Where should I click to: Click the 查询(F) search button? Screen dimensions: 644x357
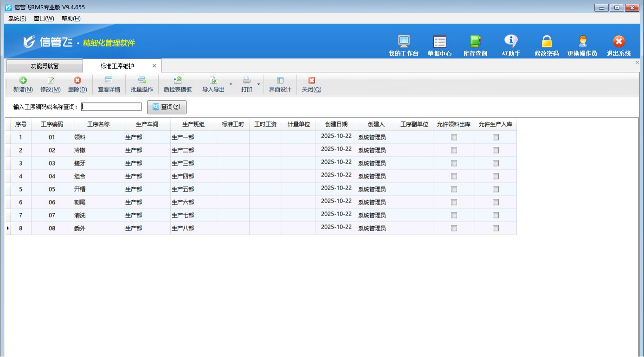[x=167, y=107]
